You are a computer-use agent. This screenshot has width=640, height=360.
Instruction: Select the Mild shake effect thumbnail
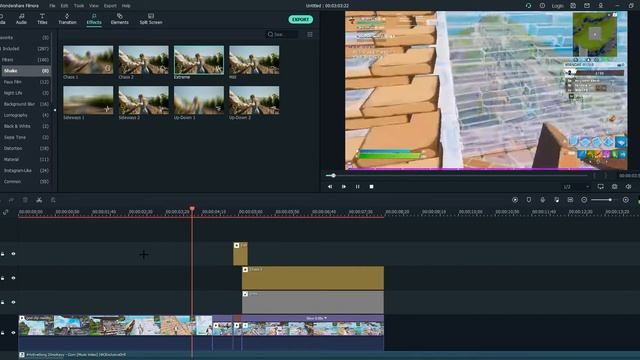(254, 60)
